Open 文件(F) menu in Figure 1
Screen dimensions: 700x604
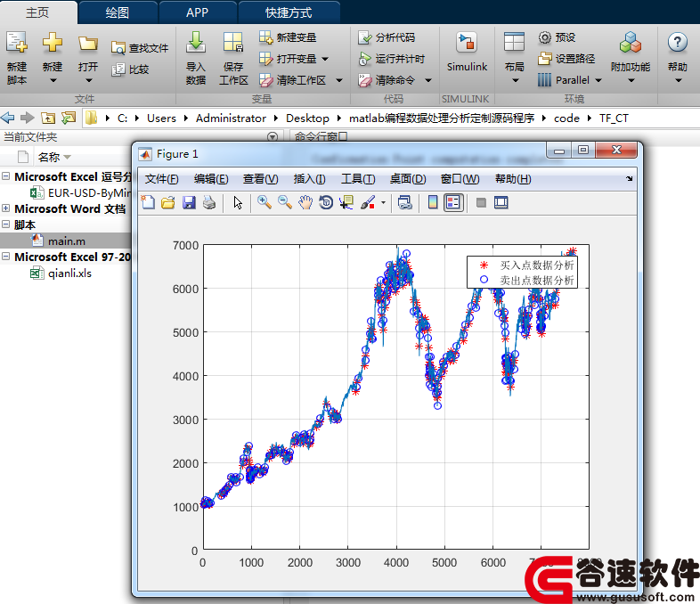(x=161, y=179)
